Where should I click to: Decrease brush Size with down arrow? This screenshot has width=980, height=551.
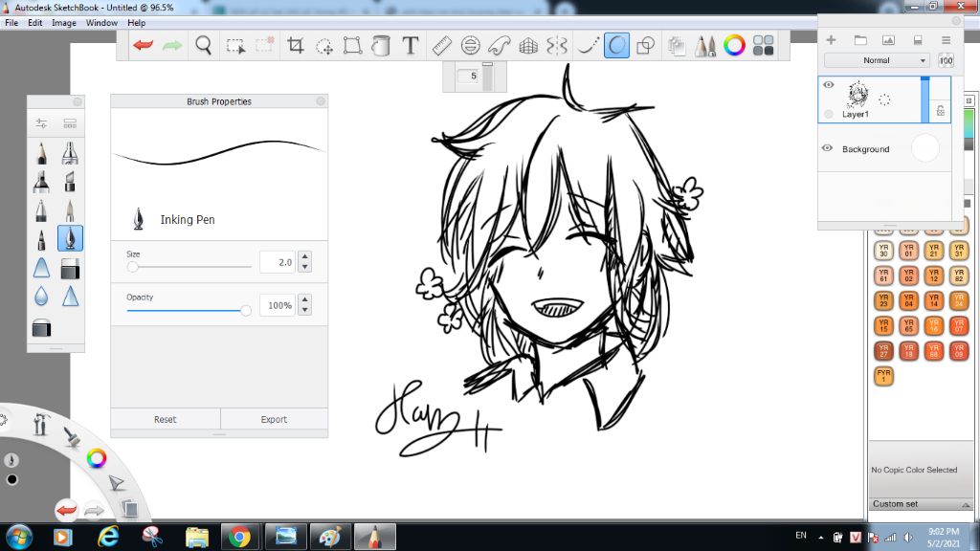(305, 267)
